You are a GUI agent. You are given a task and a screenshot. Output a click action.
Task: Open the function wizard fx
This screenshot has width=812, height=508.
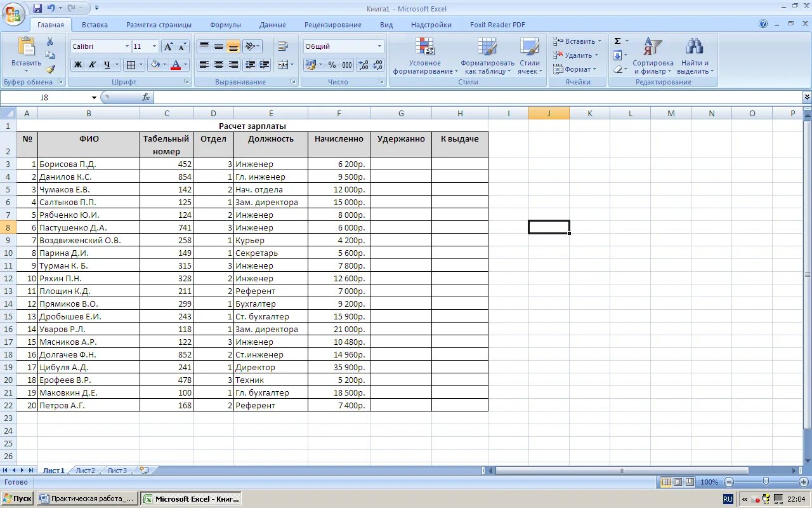tap(146, 97)
